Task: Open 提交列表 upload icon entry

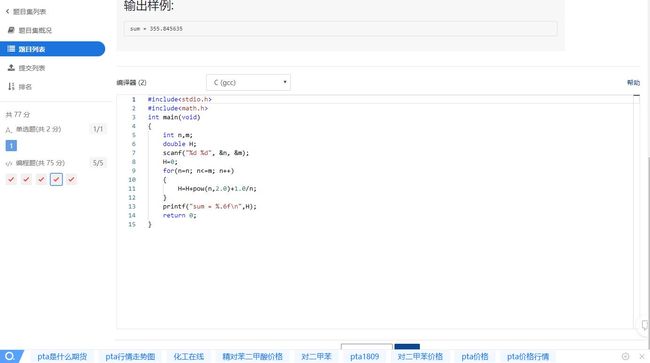Action: 11,68
